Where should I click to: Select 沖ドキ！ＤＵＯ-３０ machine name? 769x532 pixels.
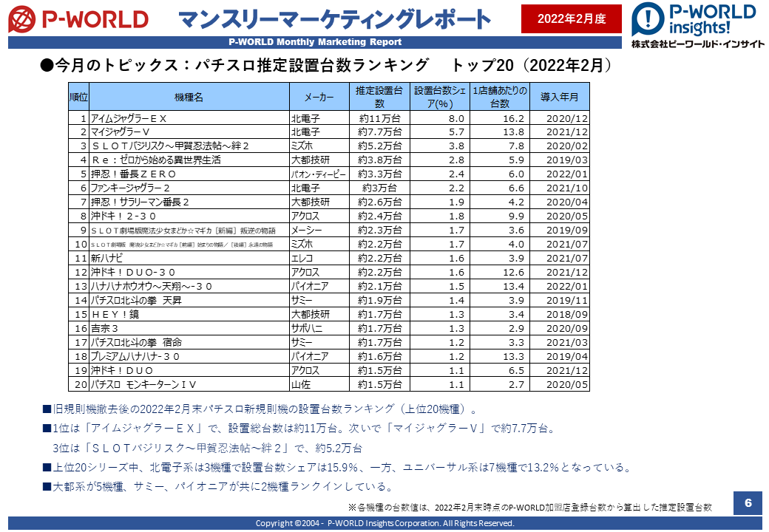pyautogui.click(x=133, y=273)
